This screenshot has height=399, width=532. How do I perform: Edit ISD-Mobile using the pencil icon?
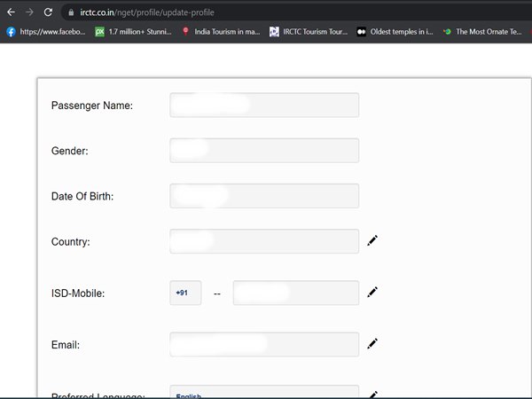(372, 292)
